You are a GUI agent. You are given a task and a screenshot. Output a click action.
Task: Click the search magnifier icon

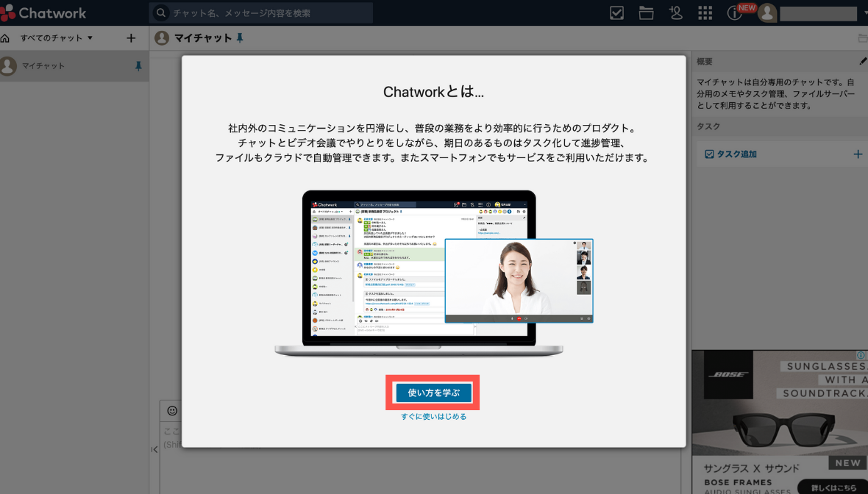click(x=160, y=12)
